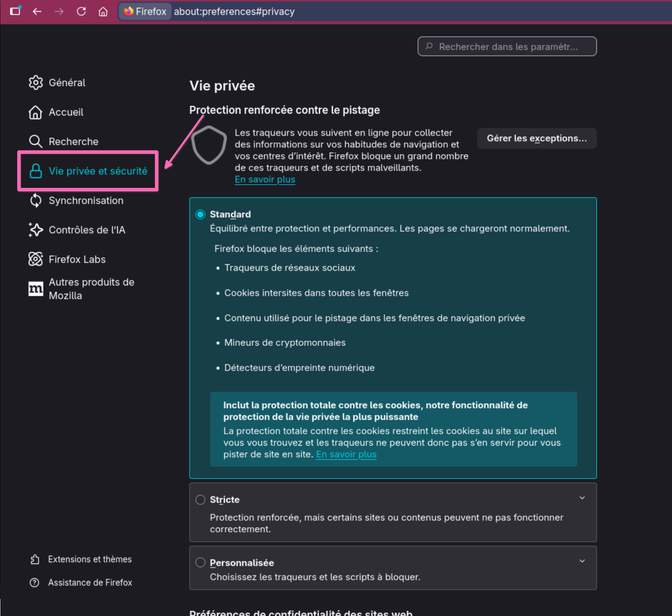Open En savoir plus link under shield description
This screenshot has height=616, width=672.
tap(265, 179)
